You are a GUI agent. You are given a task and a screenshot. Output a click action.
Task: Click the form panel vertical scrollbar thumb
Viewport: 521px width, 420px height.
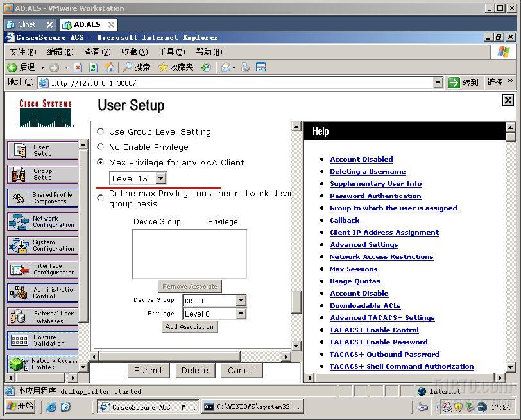296,302
